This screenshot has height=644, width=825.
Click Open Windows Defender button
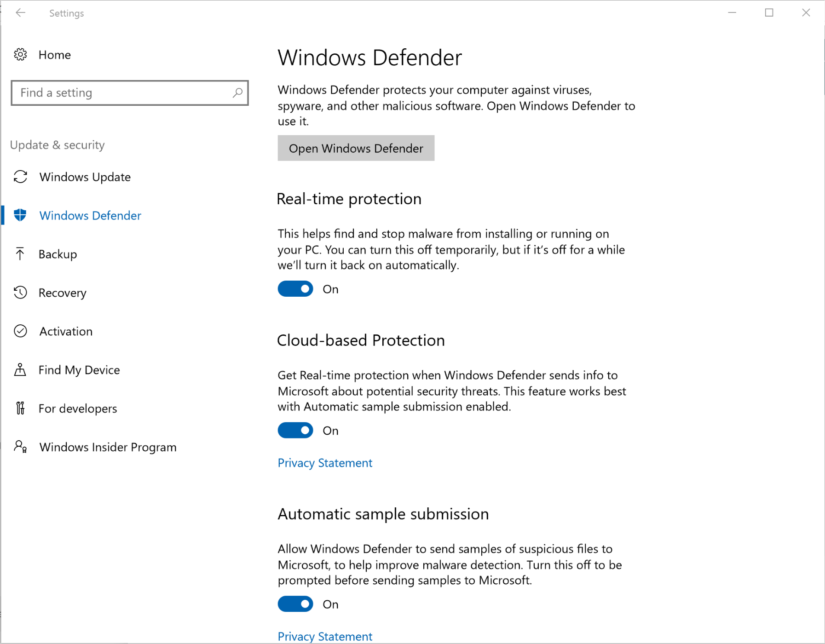point(356,148)
